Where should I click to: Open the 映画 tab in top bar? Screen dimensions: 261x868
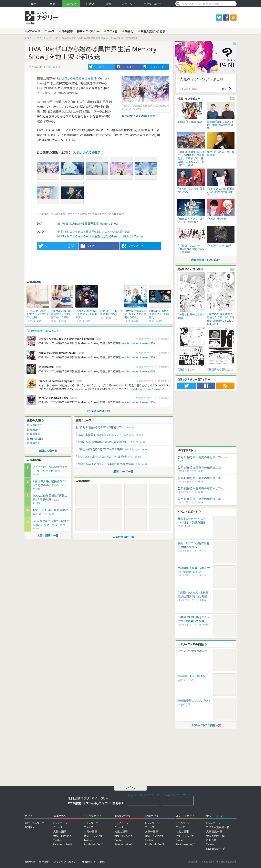click(x=109, y=4)
